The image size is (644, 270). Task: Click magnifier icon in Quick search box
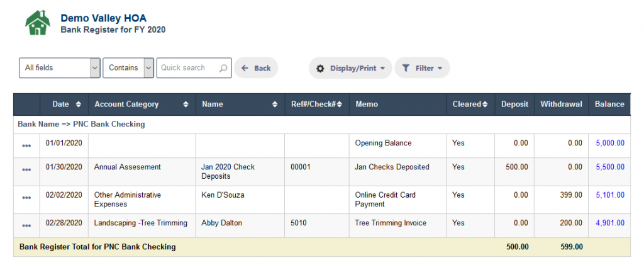223,68
